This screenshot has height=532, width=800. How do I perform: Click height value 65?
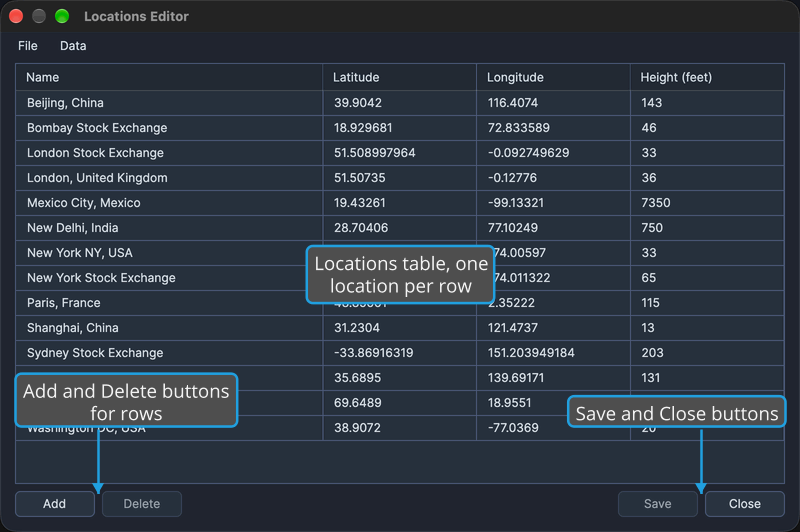pyautogui.click(x=707, y=278)
